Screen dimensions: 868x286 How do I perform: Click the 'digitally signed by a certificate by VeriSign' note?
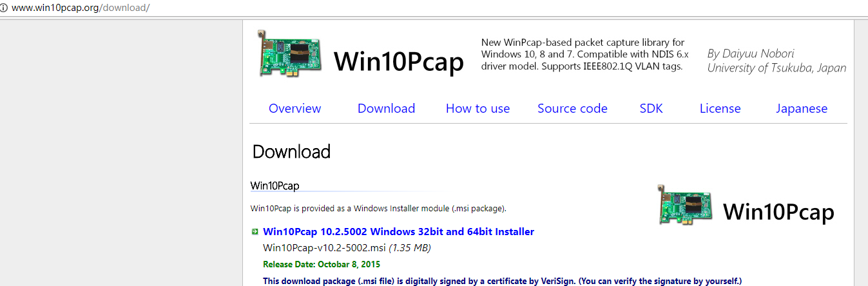[x=503, y=281]
